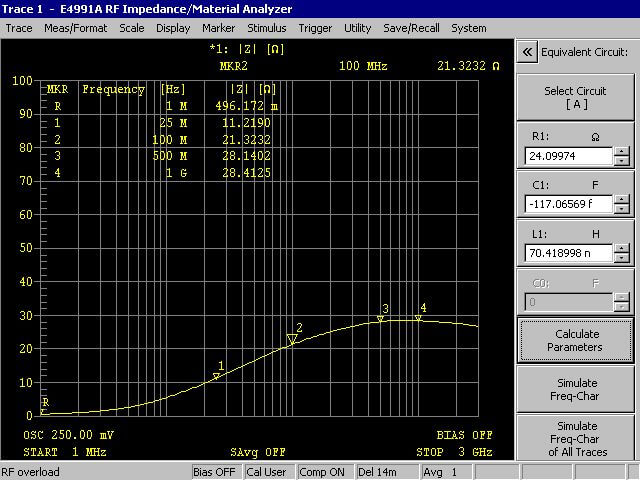Decrease L1 value with down arrow
Viewport: 640px width, 480px height.
coord(622,258)
